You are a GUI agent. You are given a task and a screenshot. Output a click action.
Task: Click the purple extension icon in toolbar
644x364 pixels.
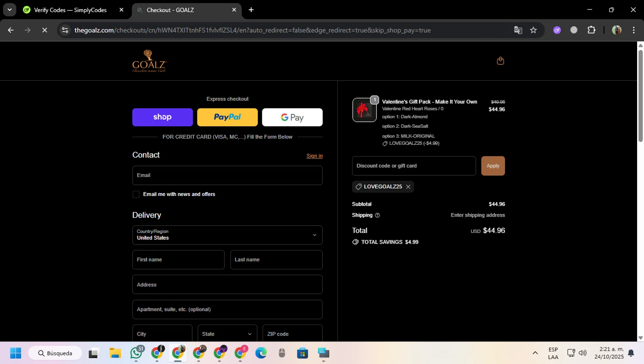point(557,30)
